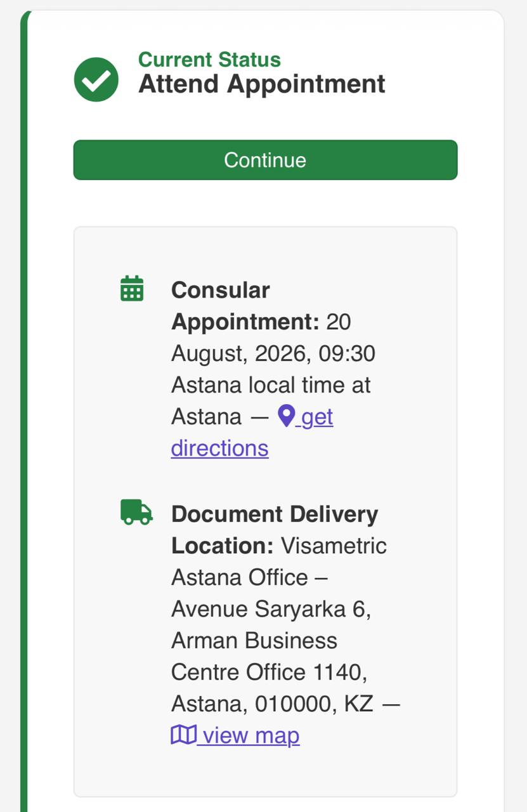Select the 'Attend Appointment' heading
Screen dimensions: 527x812
coord(262,84)
